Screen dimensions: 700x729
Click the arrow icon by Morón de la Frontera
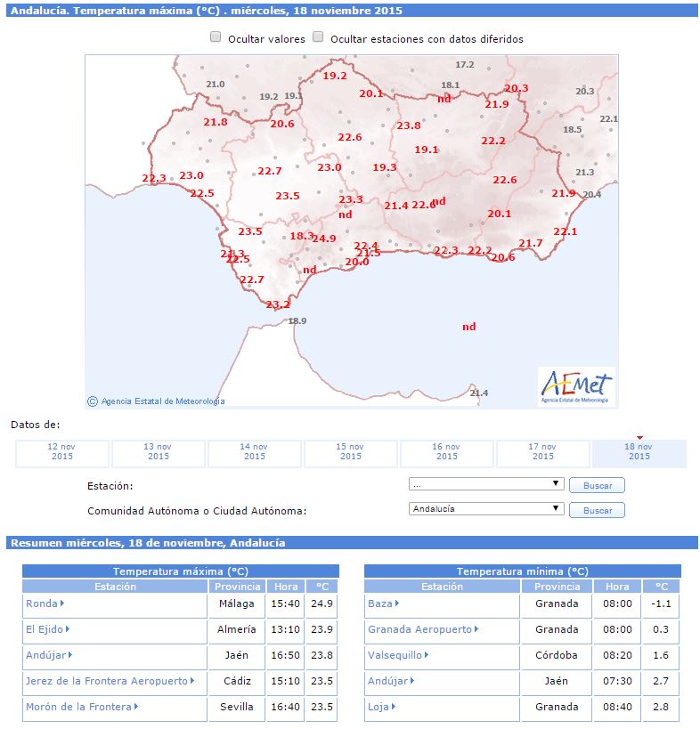click(x=135, y=707)
